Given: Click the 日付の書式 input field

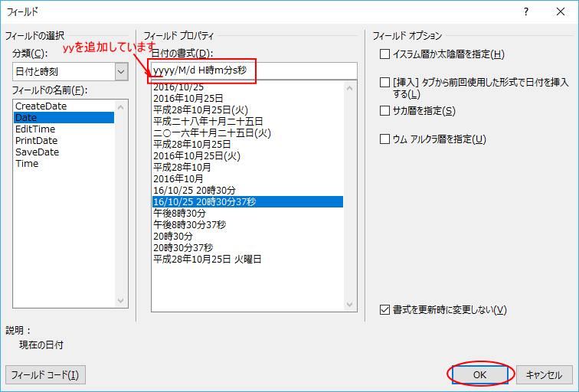Looking at the screenshot, I should (x=254, y=70).
